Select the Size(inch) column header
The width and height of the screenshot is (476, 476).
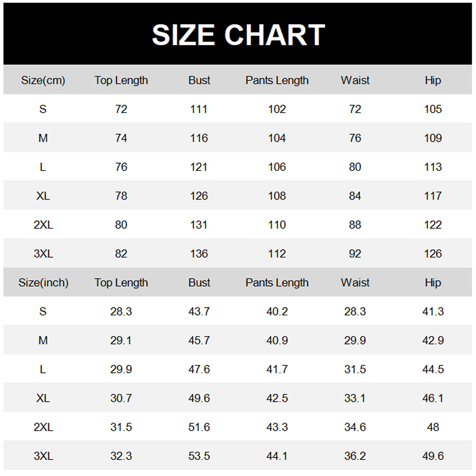(43, 283)
